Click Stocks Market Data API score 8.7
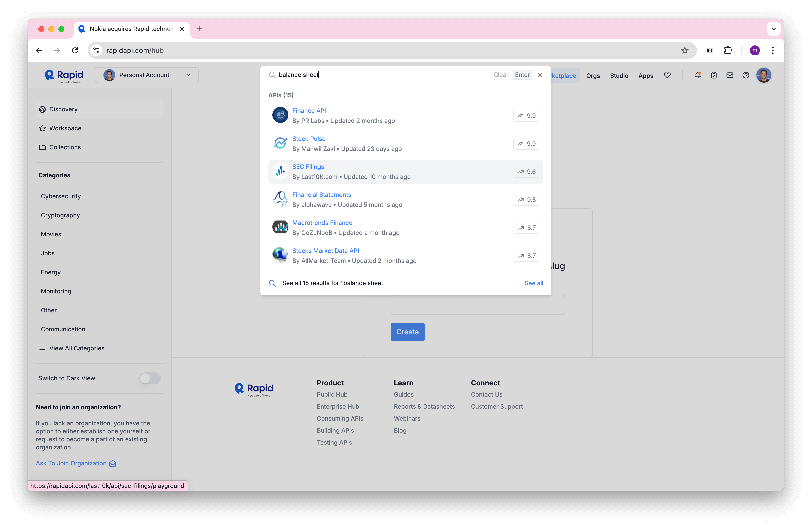Screen dimensions: 812x528 526,256
